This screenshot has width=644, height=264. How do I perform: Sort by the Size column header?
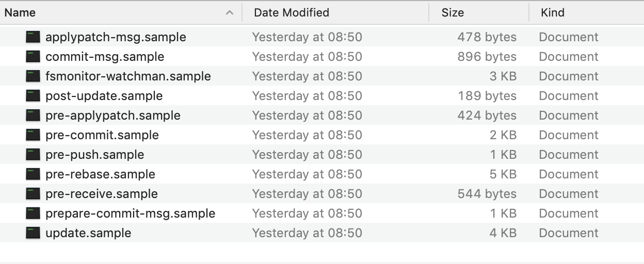tap(453, 13)
